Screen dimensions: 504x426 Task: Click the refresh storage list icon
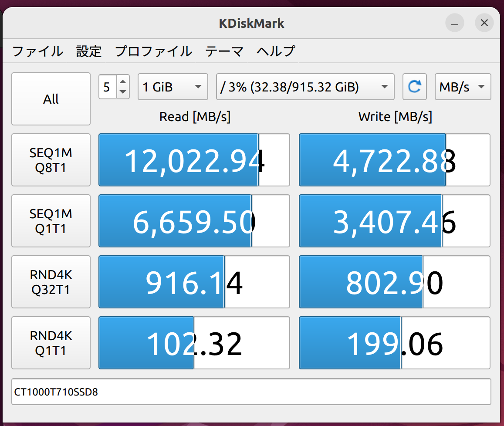coord(413,87)
